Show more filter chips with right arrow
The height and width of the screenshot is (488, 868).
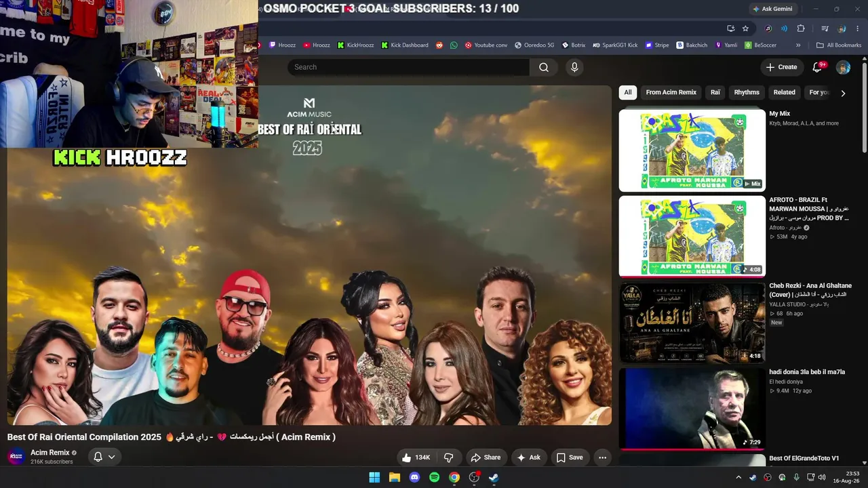843,93
